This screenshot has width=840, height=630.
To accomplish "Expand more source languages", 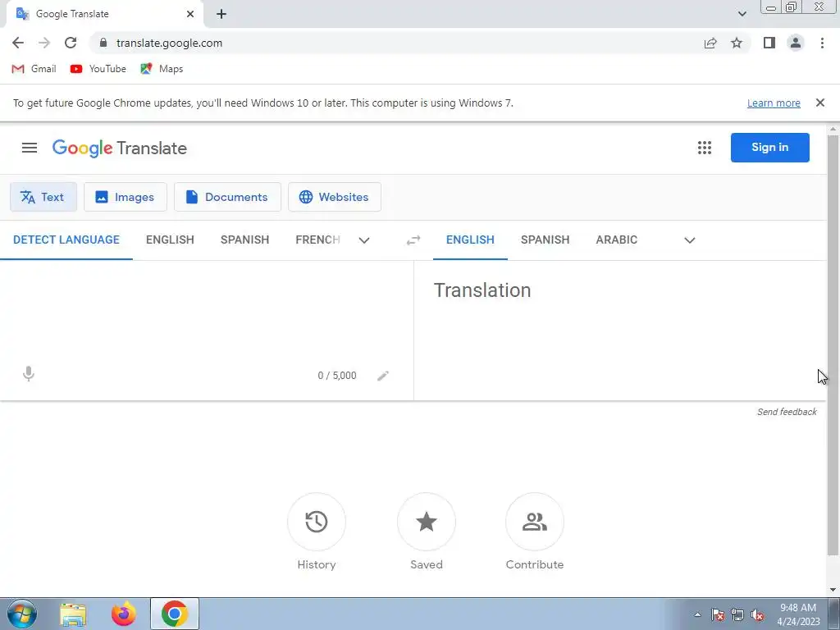I will click(x=364, y=240).
